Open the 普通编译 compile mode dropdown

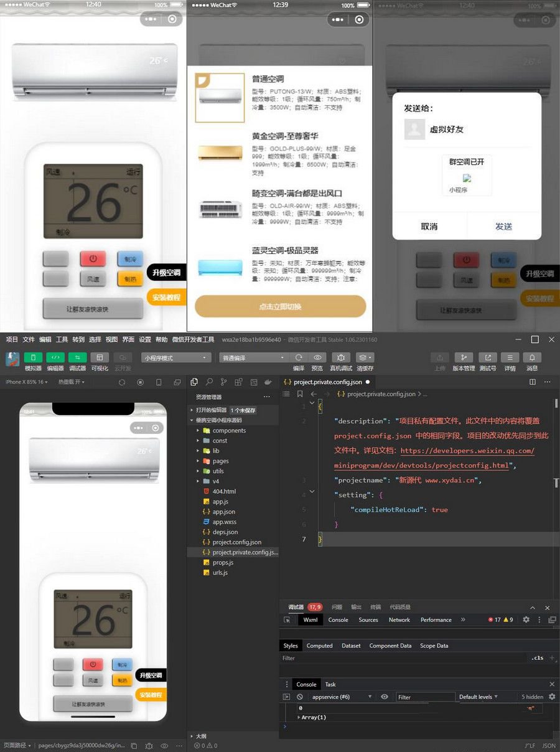point(254,358)
